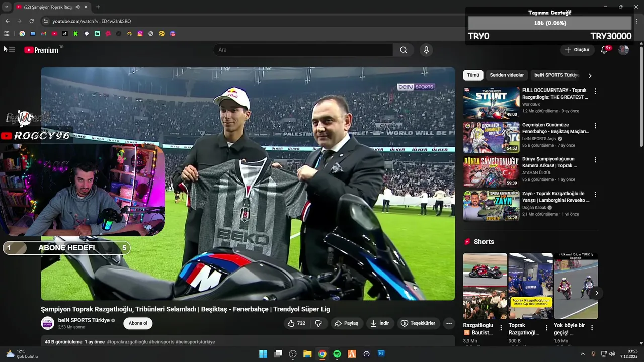Click the #beinsportstürkiye hashtag
This screenshot has height=362, width=644.
tap(195, 342)
